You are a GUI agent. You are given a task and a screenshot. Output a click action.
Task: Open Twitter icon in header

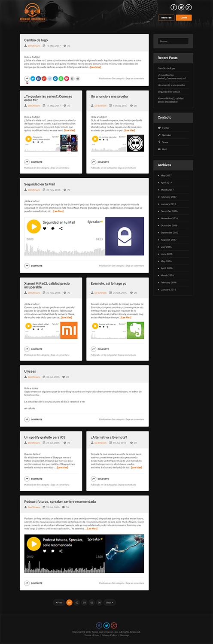coord(181,7)
